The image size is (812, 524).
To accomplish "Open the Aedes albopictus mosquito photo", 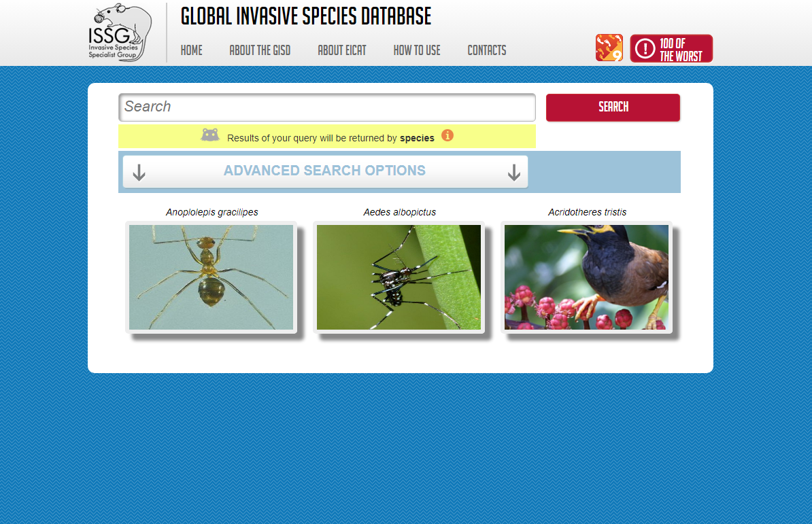I will (x=399, y=277).
